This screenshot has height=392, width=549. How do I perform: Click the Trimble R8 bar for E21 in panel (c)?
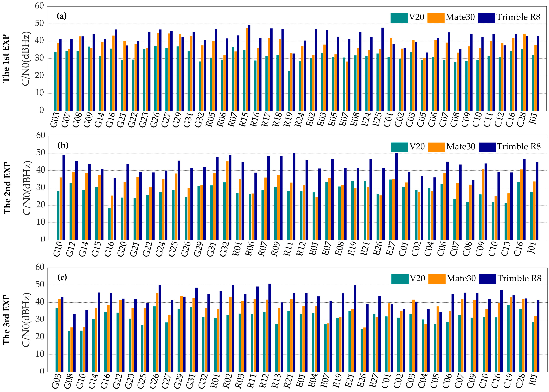click(355, 329)
